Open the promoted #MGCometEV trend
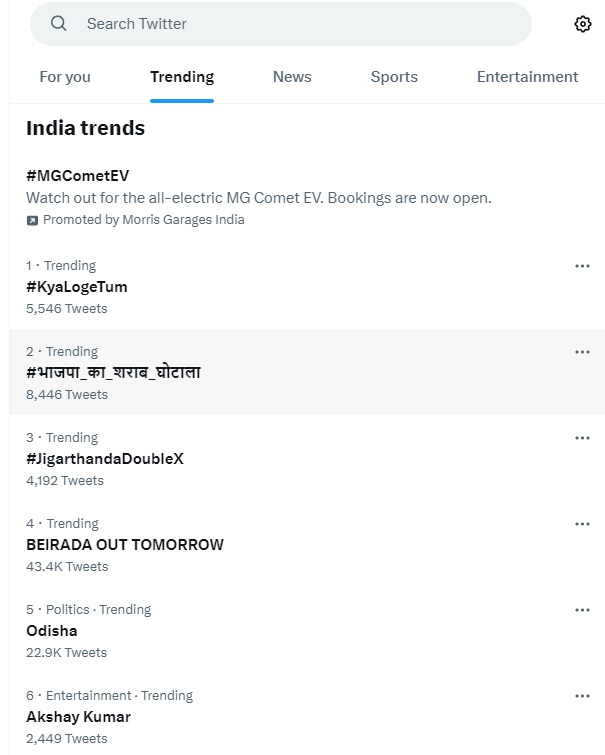 pyautogui.click(x=78, y=176)
